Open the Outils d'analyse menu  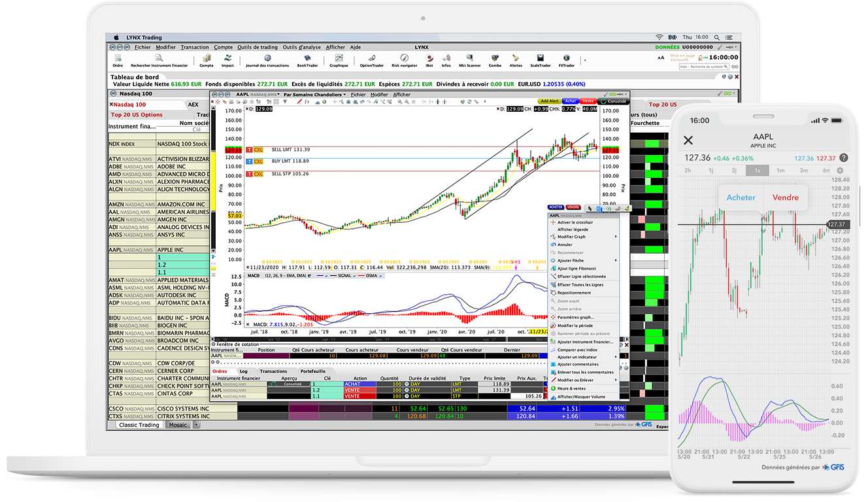click(x=302, y=47)
